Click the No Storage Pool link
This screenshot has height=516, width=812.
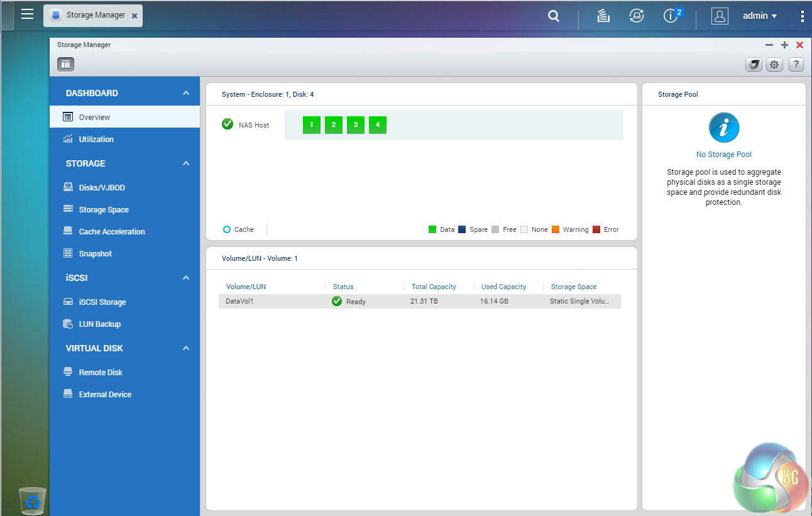tap(723, 155)
